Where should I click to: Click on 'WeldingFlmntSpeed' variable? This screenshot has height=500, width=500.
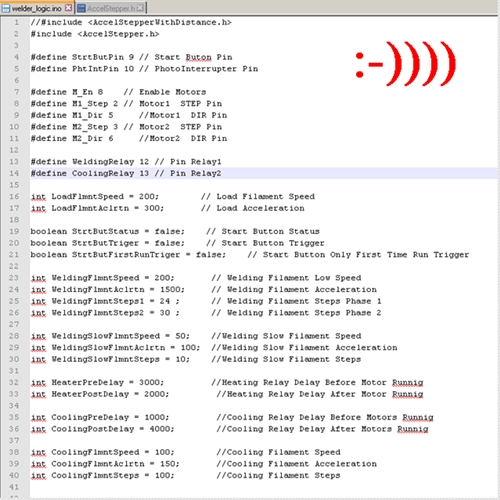point(95,278)
